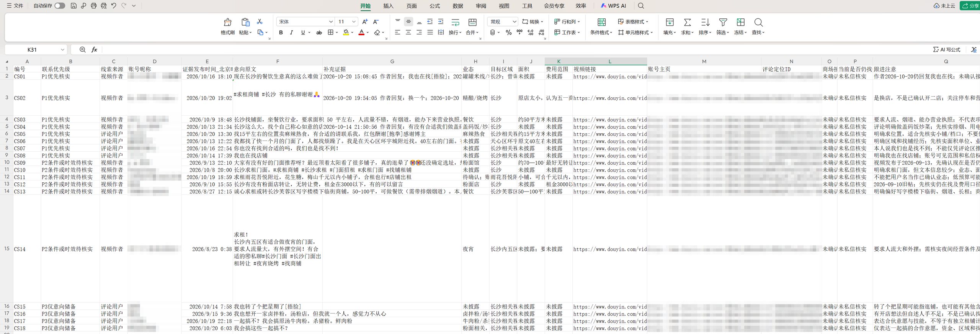Open the 文件 (File) menu
980x334 pixels.
coord(15,6)
